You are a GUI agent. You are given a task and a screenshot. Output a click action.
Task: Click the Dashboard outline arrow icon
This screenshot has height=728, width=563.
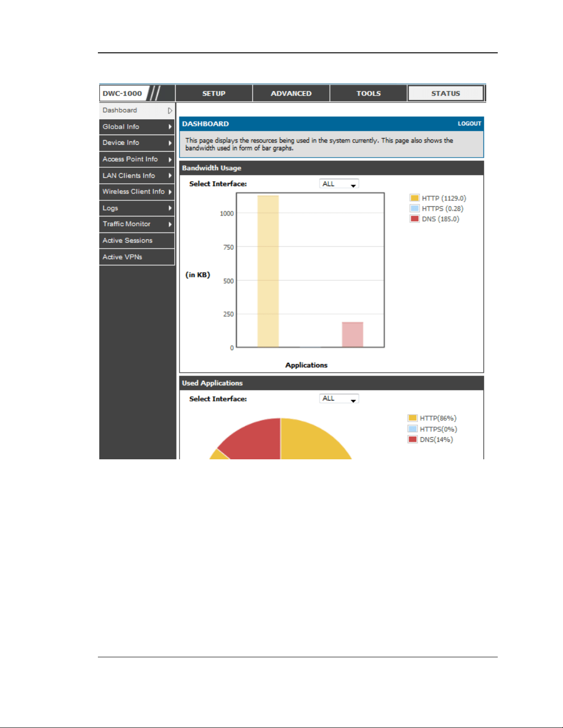[170, 111]
